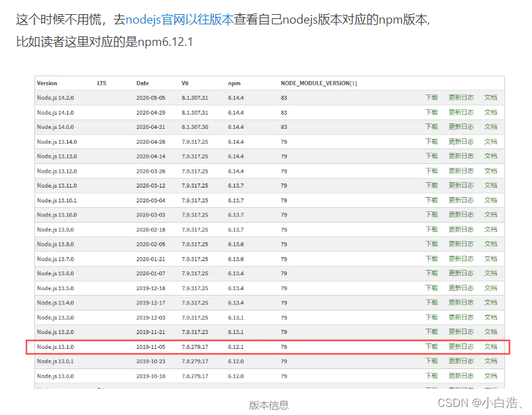Open 文档 for Node.js 13.0.0

(491, 376)
